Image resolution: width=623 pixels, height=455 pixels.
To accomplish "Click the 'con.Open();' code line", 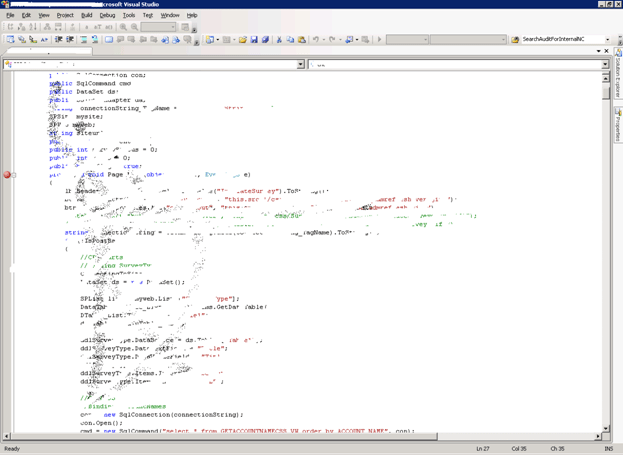I will tap(101, 423).
